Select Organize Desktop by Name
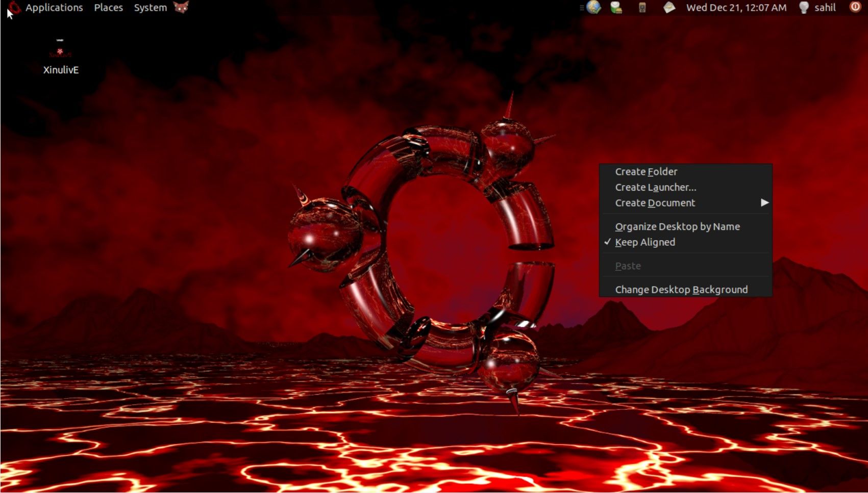868x493 pixels. [x=677, y=227]
